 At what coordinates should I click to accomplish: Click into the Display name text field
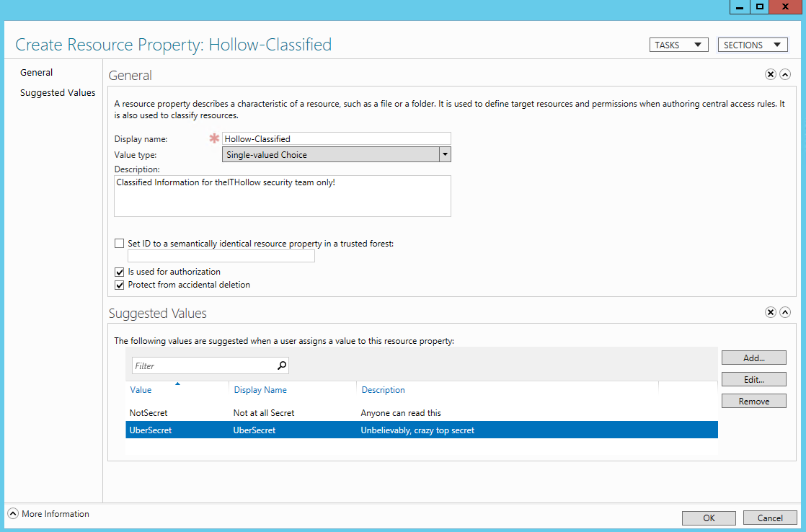(x=336, y=138)
